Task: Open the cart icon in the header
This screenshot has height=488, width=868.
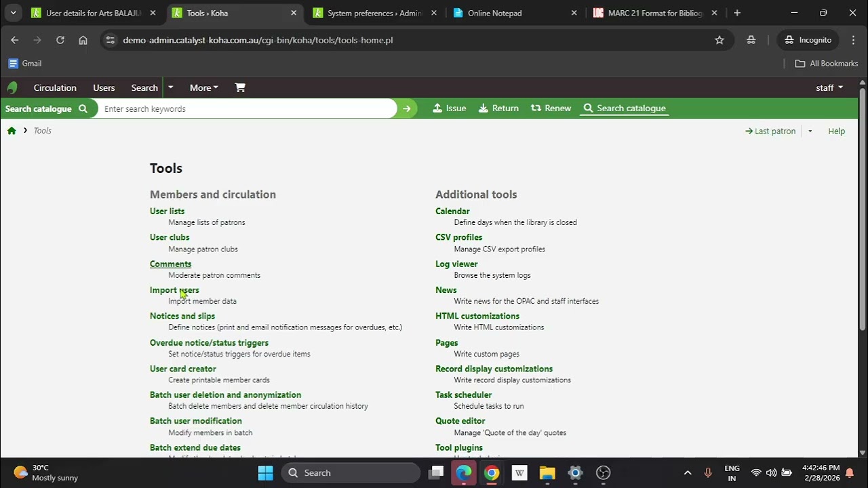Action: 240,87
